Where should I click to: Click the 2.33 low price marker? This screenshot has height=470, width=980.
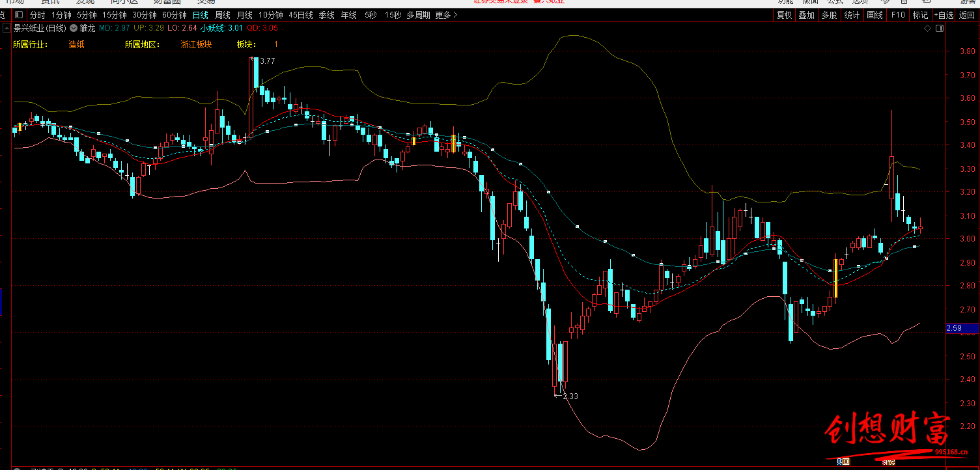point(570,396)
